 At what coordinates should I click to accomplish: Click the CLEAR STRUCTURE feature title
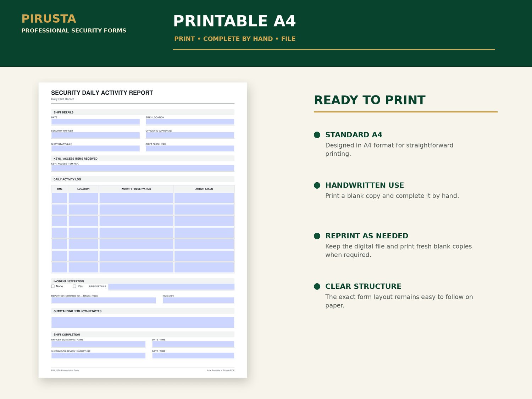pyautogui.click(x=363, y=287)
